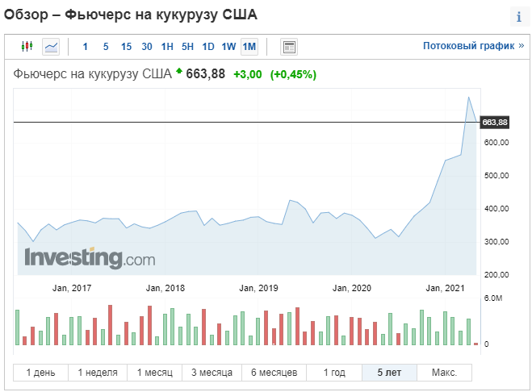This screenshot has height=392, width=532.
Task: Select the area line chart icon
Action: tap(51, 47)
